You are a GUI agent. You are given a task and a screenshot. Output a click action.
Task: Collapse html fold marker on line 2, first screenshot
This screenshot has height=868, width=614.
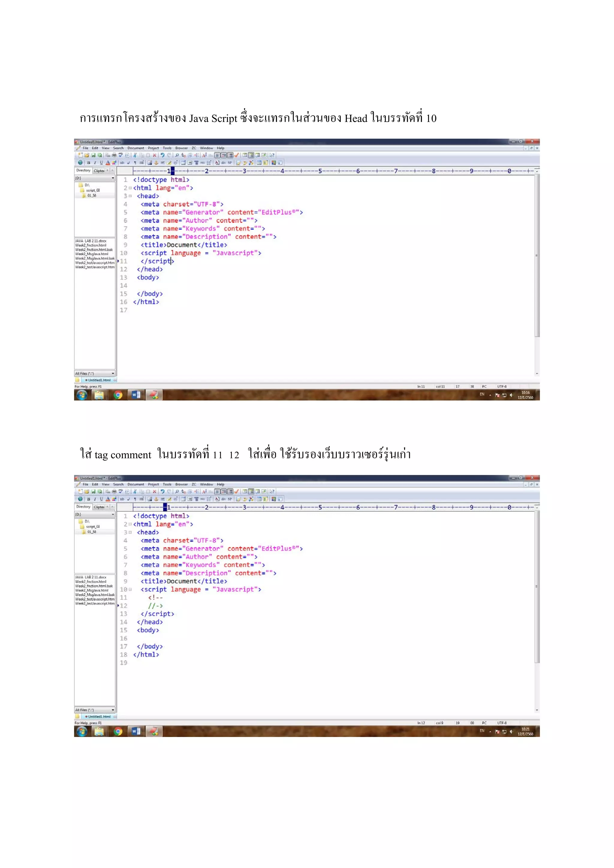130,188
